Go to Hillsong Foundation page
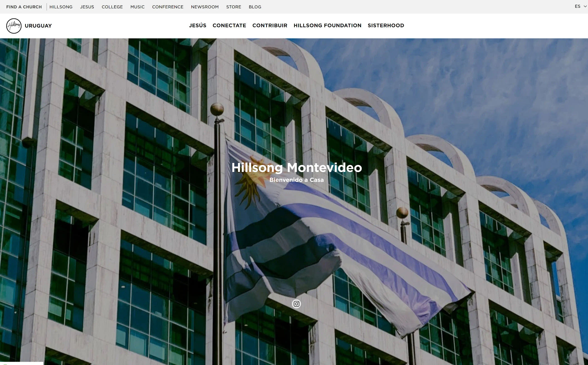Image resolution: width=588 pixels, height=365 pixels. coord(327,26)
